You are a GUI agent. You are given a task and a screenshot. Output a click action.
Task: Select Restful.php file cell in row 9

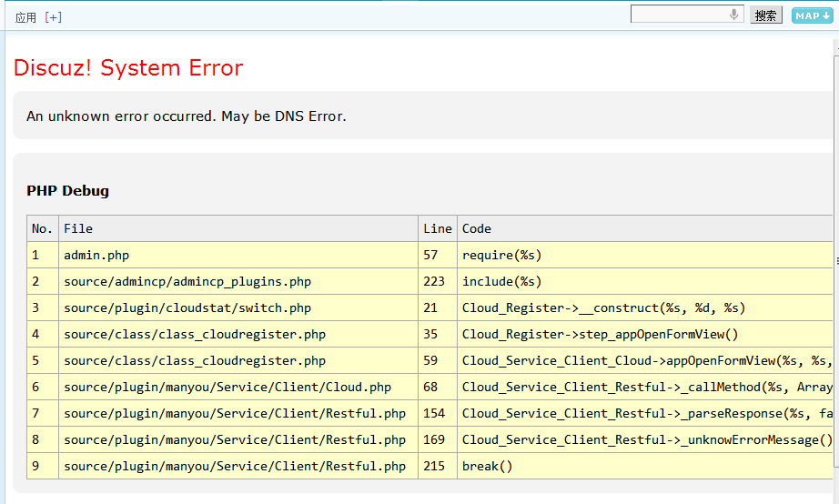(238, 466)
